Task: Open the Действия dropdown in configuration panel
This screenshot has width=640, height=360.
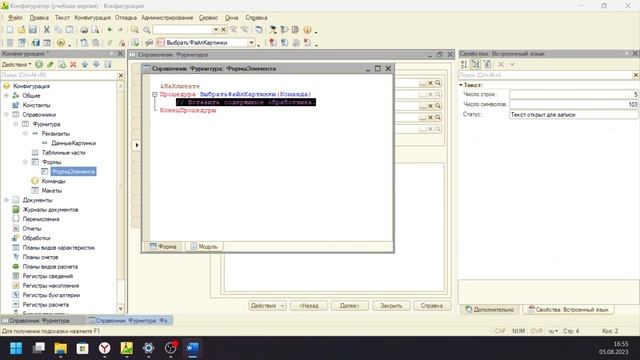Action: click(16, 64)
